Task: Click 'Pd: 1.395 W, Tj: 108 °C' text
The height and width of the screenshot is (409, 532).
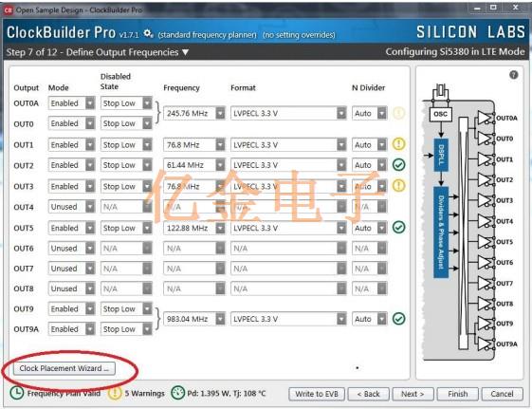Action: tap(227, 394)
